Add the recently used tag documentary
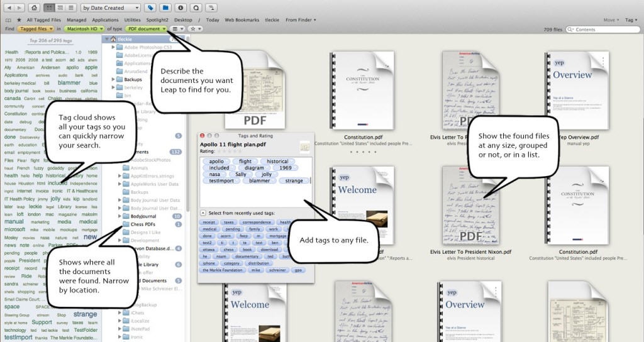This screenshot has width=644, height=342. click(x=247, y=256)
